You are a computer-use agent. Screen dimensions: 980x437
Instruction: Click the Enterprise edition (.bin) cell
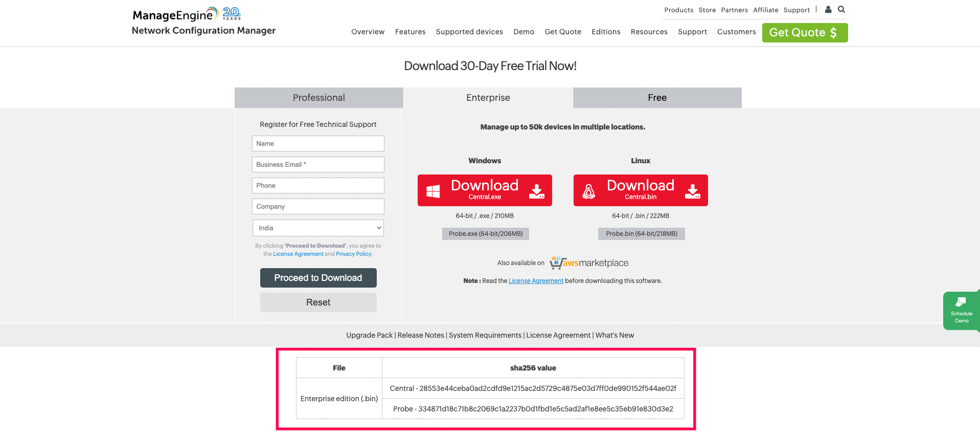[x=339, y=399]
